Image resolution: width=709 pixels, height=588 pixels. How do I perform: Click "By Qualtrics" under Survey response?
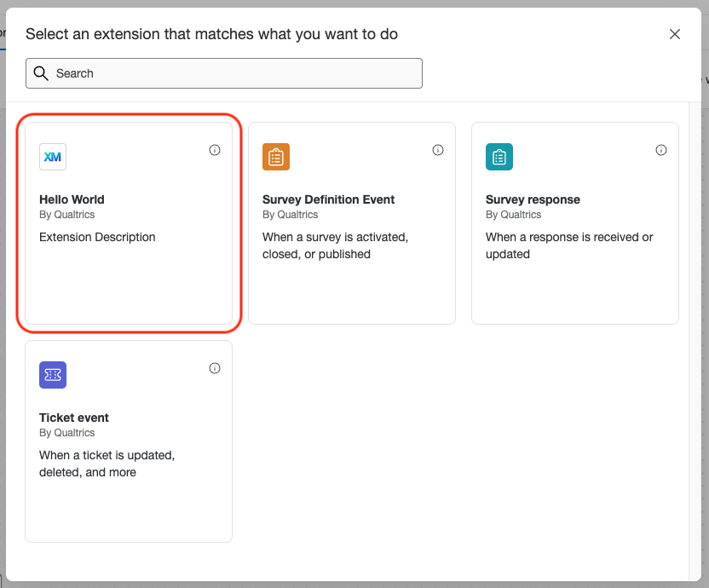pos(513,215)
